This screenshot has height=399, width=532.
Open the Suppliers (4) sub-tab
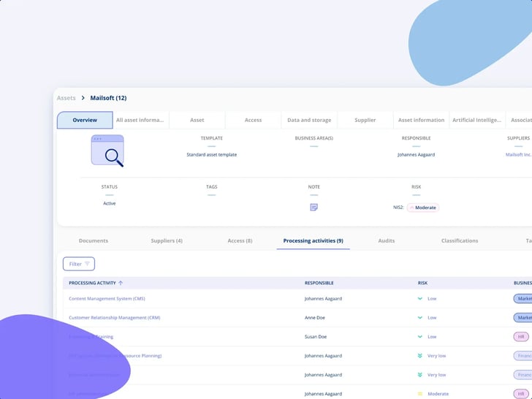pos(167,240)
